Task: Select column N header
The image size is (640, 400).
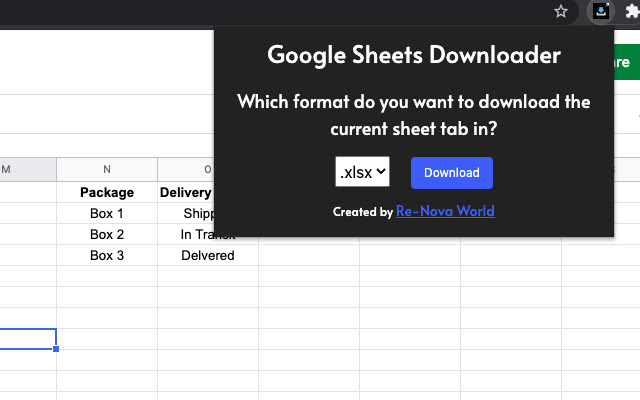Action: pos(107,169)
